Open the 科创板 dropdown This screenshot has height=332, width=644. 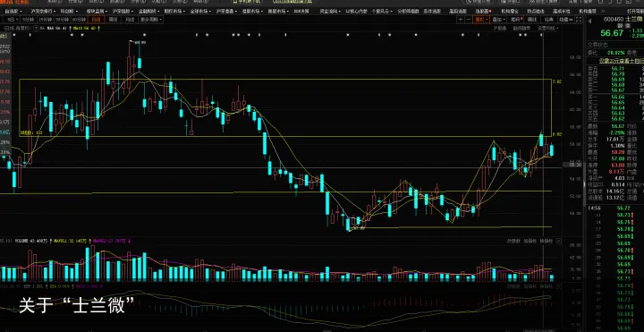coord(69,11)
